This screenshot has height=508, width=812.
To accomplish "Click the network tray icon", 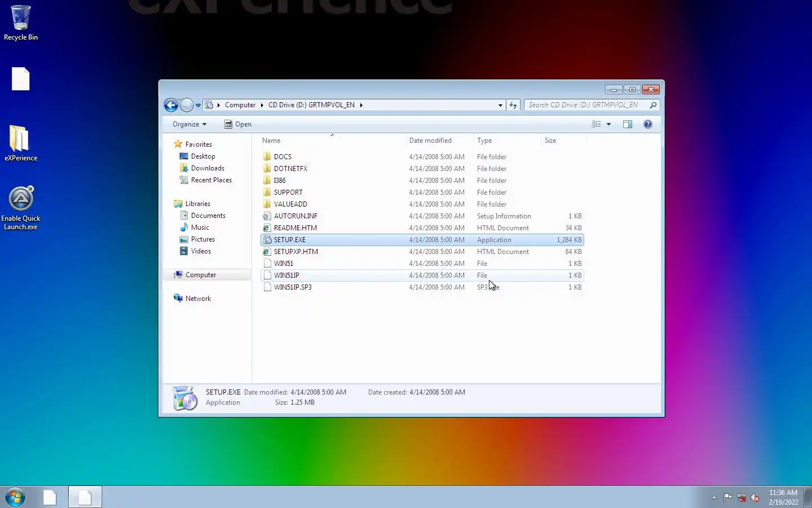I will point(742,497).
